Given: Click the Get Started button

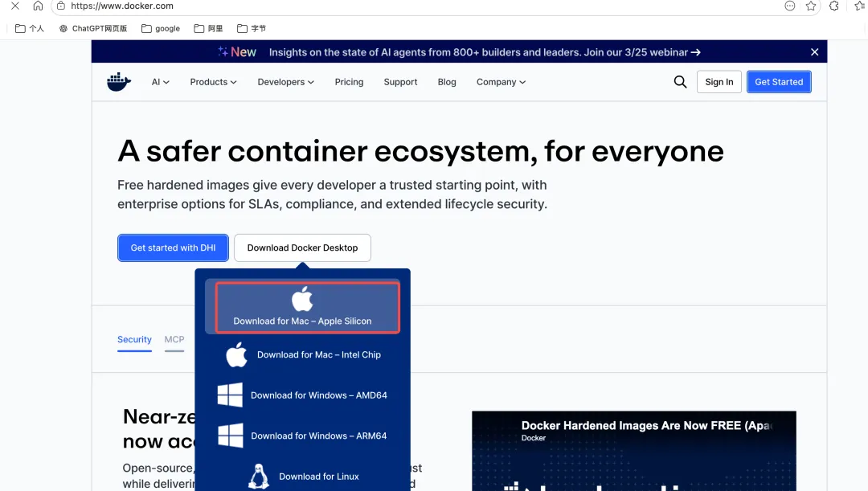Looking at the screenshot, I should coord(779,82).
